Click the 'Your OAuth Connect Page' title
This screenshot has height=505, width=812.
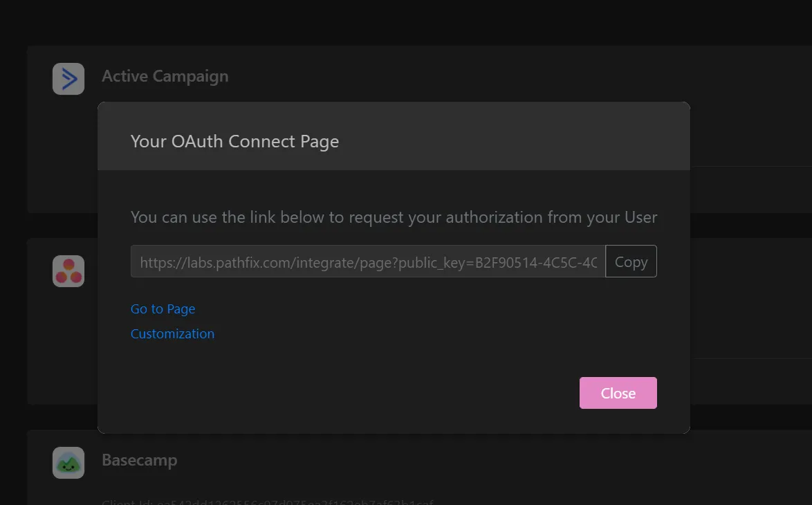pyautogui.click(x=234, y=141)
